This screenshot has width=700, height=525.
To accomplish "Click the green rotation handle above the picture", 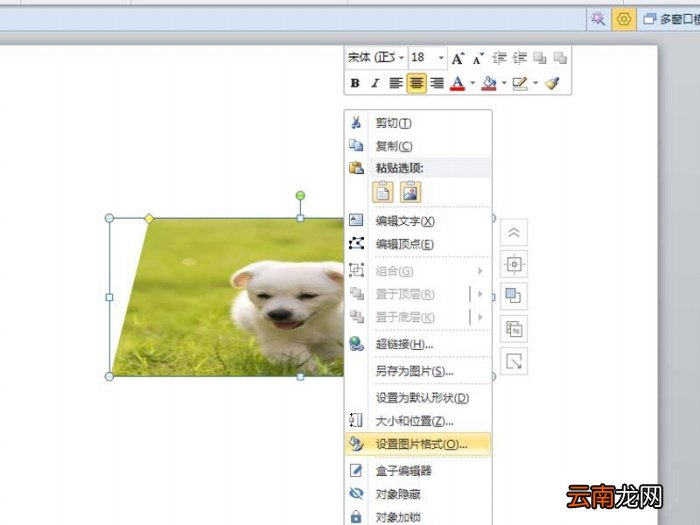I will point(300,196).
